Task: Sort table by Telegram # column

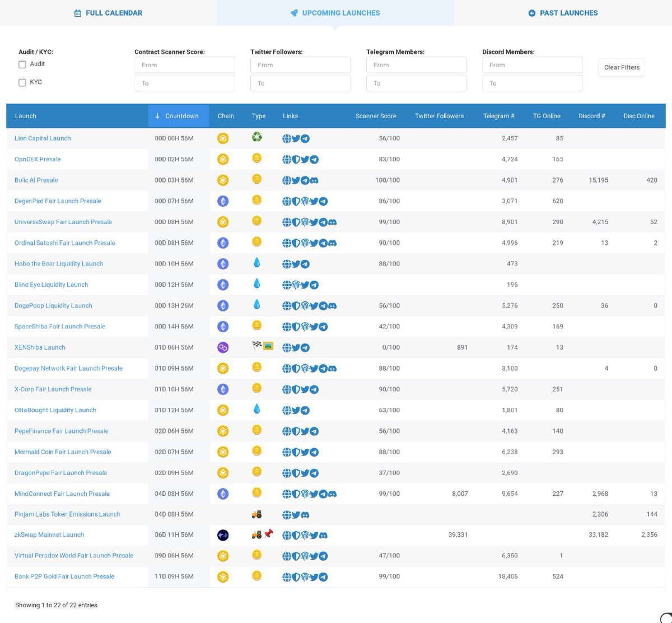Action: (498, 116)
